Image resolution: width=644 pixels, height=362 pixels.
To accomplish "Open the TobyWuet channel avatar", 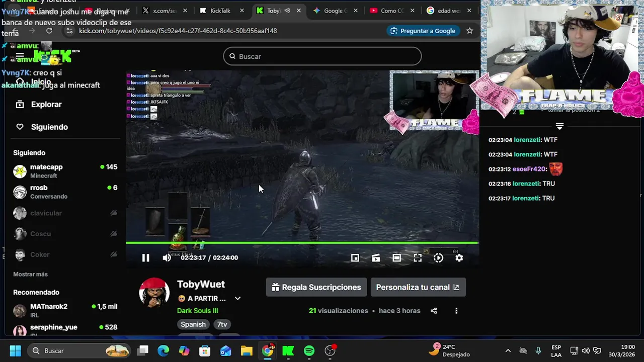I will 154,292.
